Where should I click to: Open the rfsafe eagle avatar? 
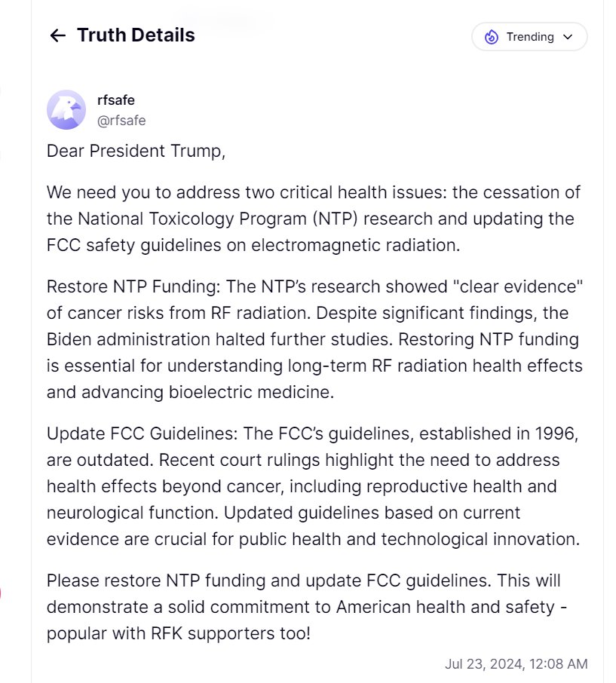tap(66, 110)
